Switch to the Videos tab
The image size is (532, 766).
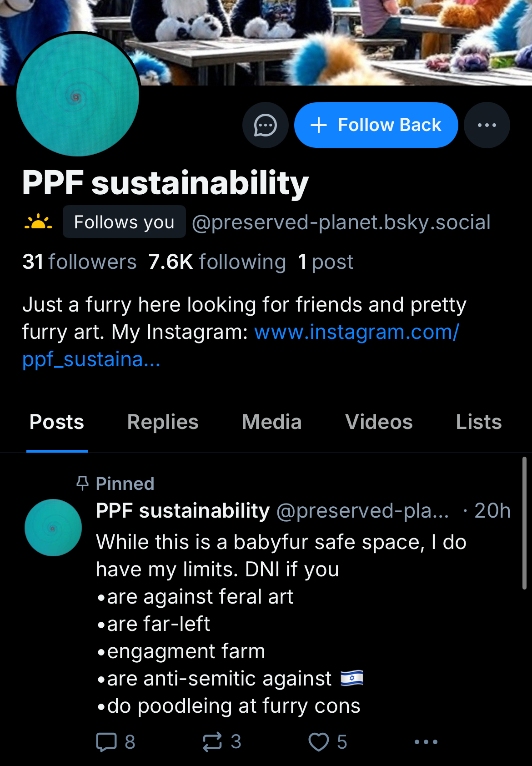point(379,422)
